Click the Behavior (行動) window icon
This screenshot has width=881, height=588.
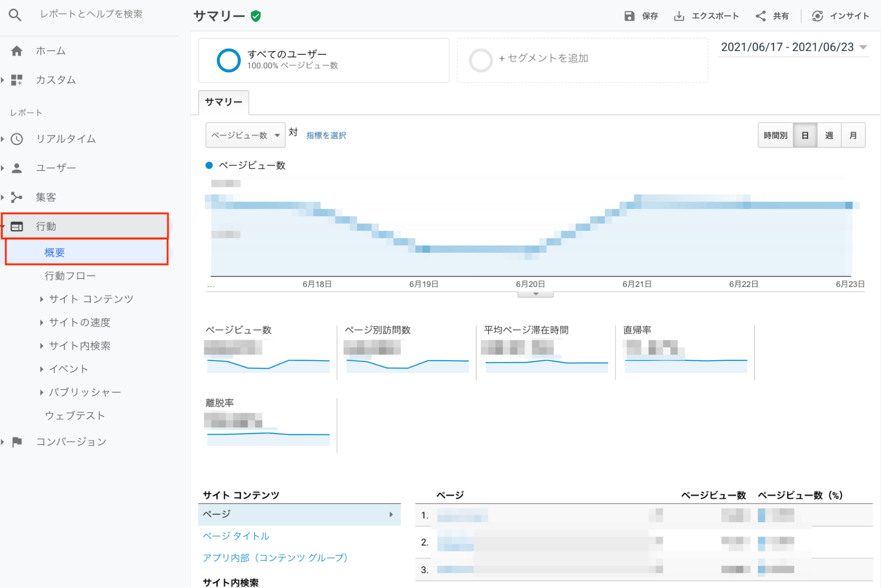pyautogui.click(x=17, y=226)
